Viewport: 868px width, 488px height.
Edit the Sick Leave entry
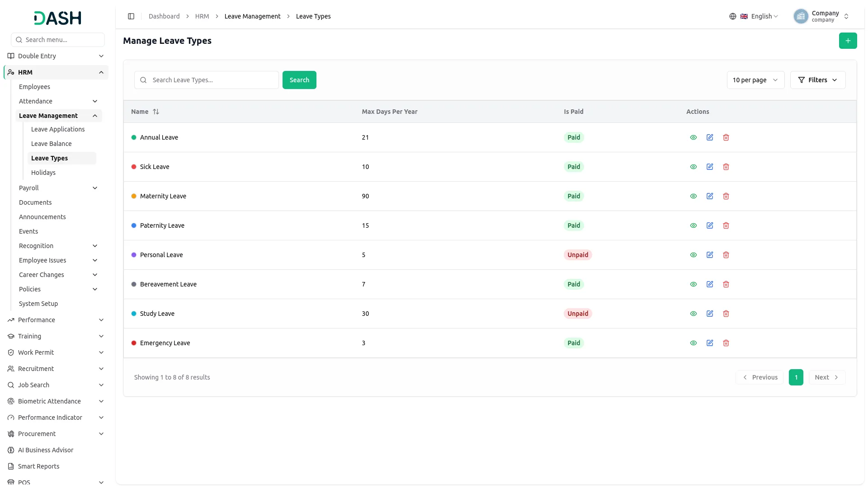coord(710,167)
